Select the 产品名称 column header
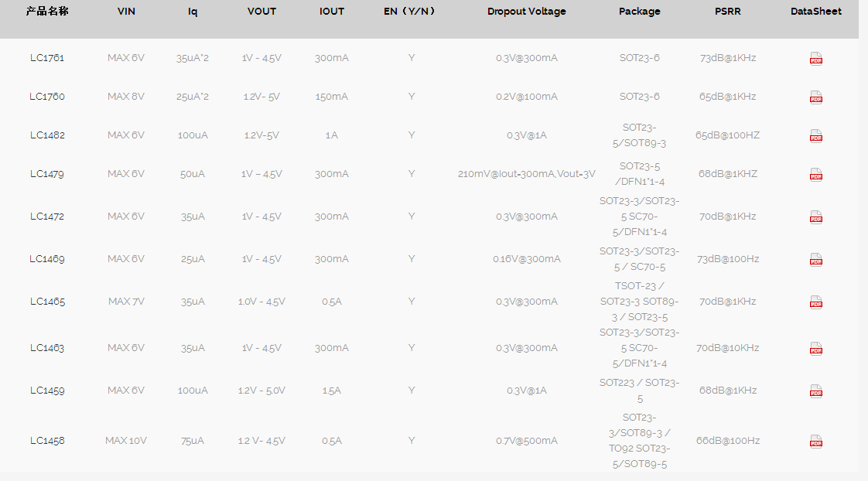 coord(47,11)
